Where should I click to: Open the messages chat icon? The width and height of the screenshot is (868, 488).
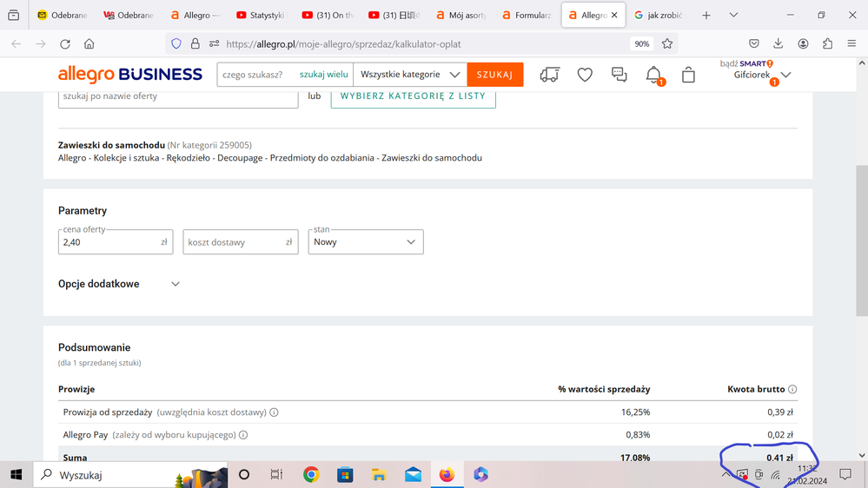coord(619,76)
